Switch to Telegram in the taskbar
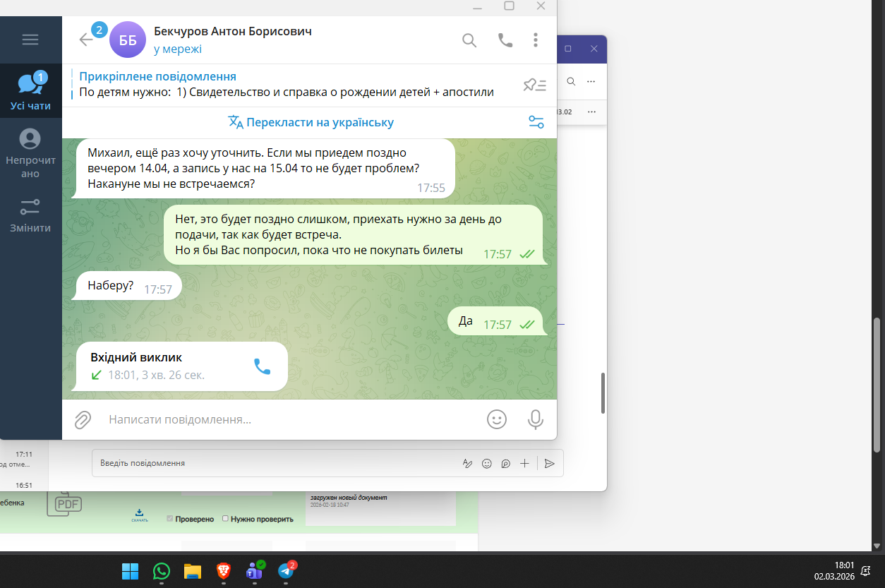Screen dimensions: 885x588 (x=286, y=570)
